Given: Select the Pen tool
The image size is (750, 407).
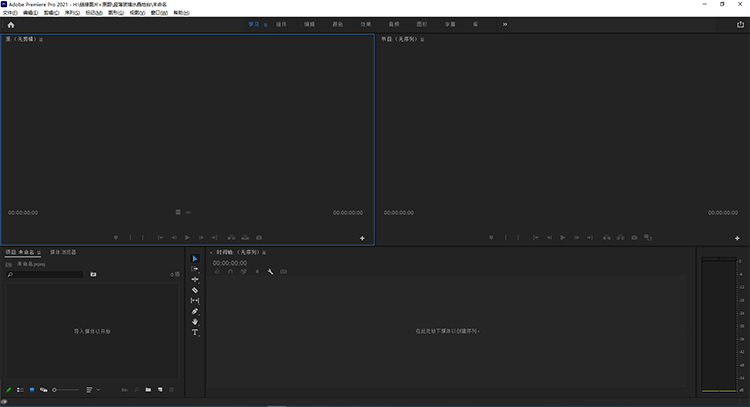Looking at the screenshot, I should pyautogui.click(x=195, y=311).
